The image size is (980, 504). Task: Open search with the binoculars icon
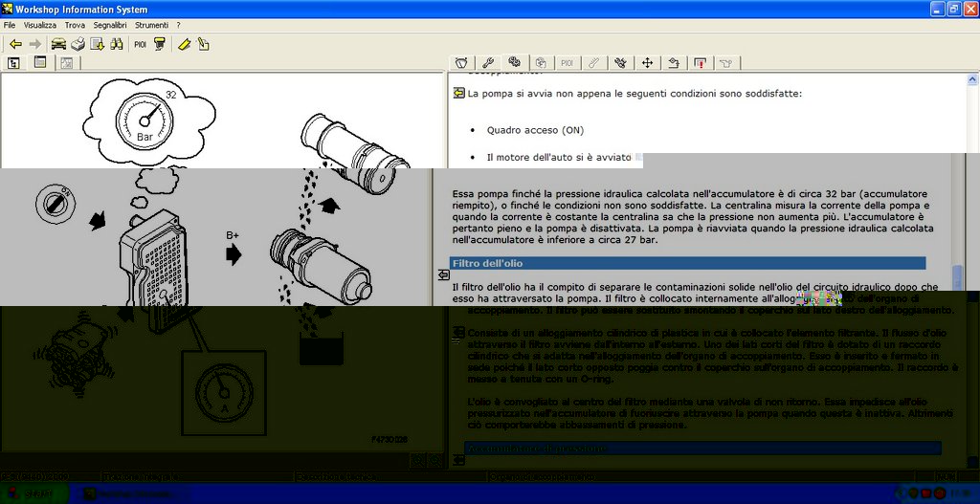(x=116, y=44)
